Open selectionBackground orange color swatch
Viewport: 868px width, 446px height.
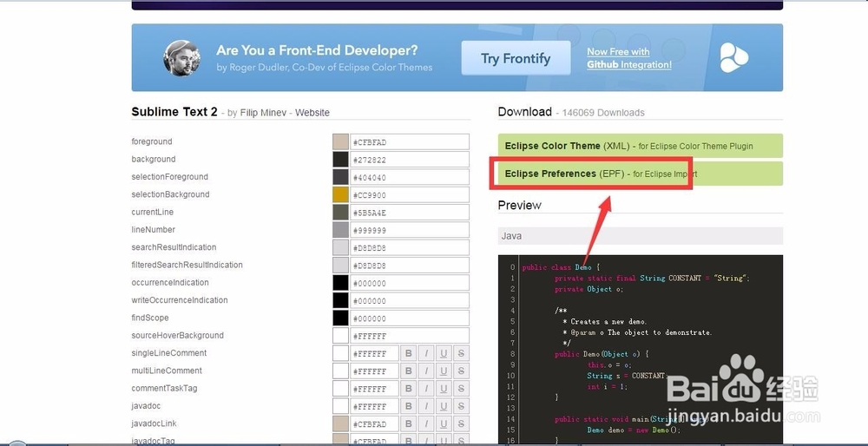pyautogui.click(x=340, y=194)
